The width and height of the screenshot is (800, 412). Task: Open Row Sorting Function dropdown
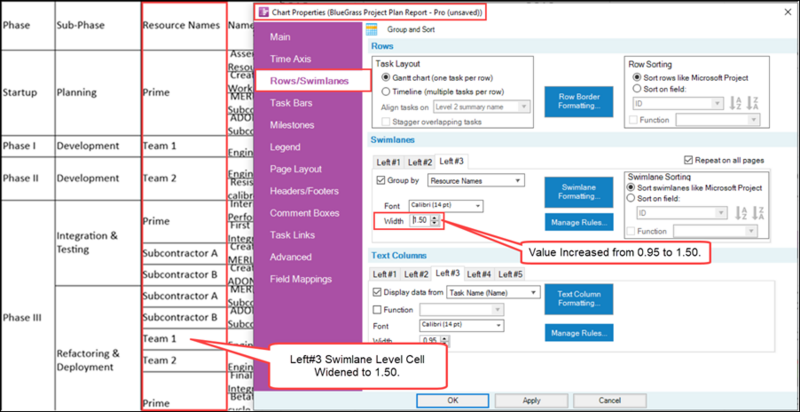[x=717, y=120]
